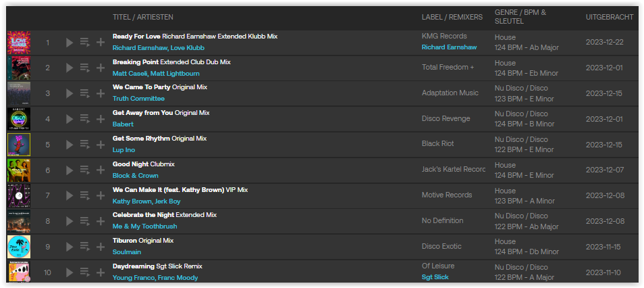Open Block & Crown artist link
Viewport: 644px width, 288px height.
135,176
